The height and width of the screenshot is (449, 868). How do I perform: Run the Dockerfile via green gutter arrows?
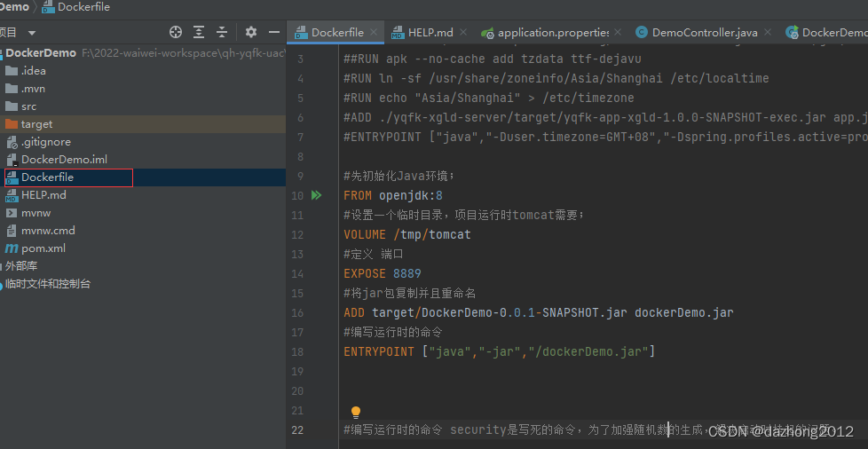(x=316, y=195)
